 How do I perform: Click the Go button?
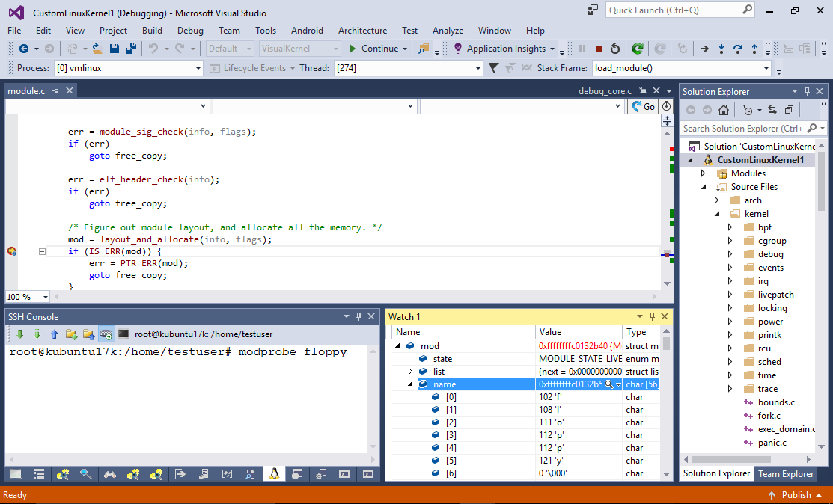[644, 107]
